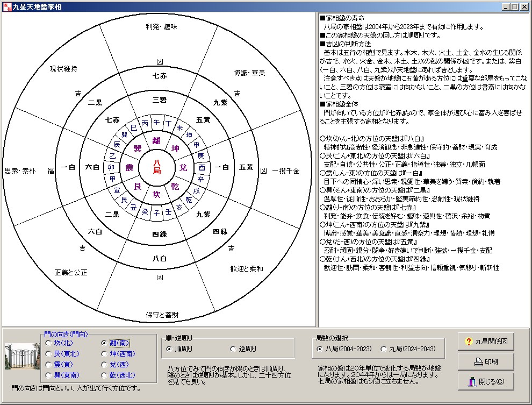Click the 利発・趣味 outer label
The height and width of the screenshot is (405, 532).
click(x=162, y=27)
